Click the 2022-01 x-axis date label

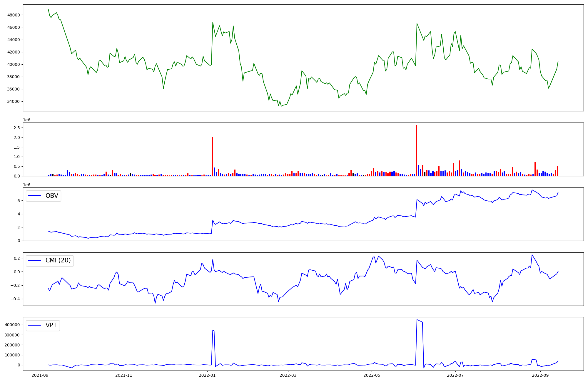click(208, 375)
